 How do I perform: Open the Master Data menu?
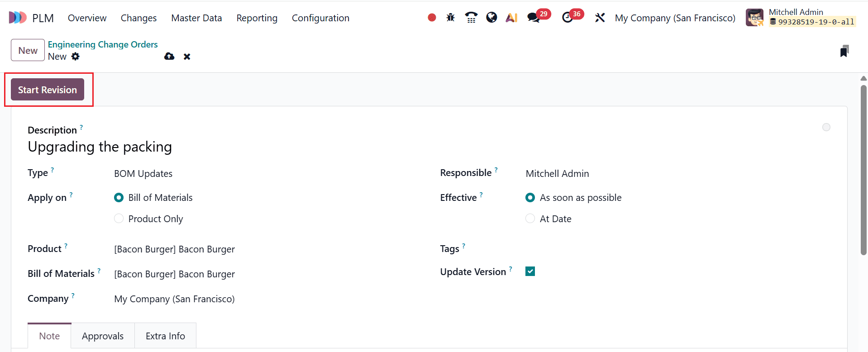coord(196,18)
